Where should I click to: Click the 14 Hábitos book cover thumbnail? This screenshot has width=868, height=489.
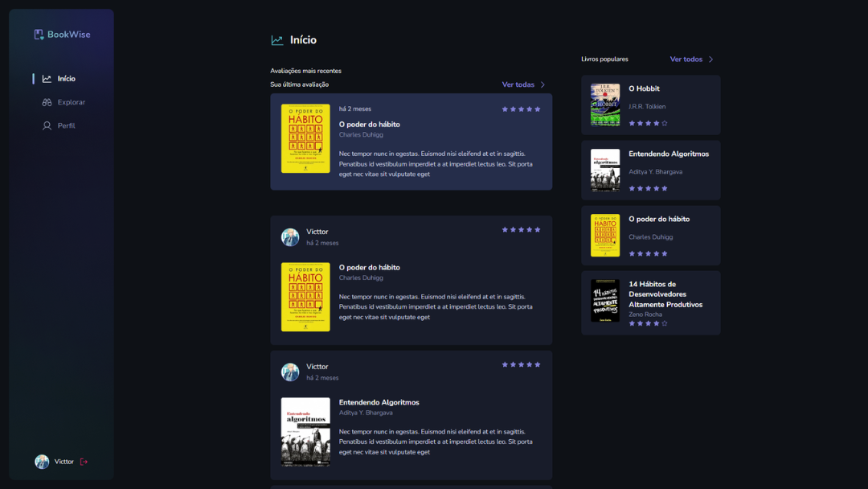(x=605, y=301)
